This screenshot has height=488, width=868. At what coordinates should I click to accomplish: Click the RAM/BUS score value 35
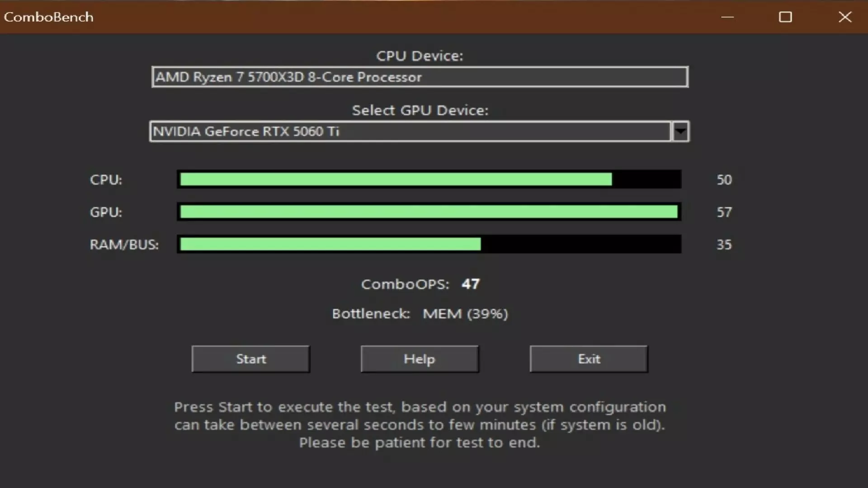(724, 245)
